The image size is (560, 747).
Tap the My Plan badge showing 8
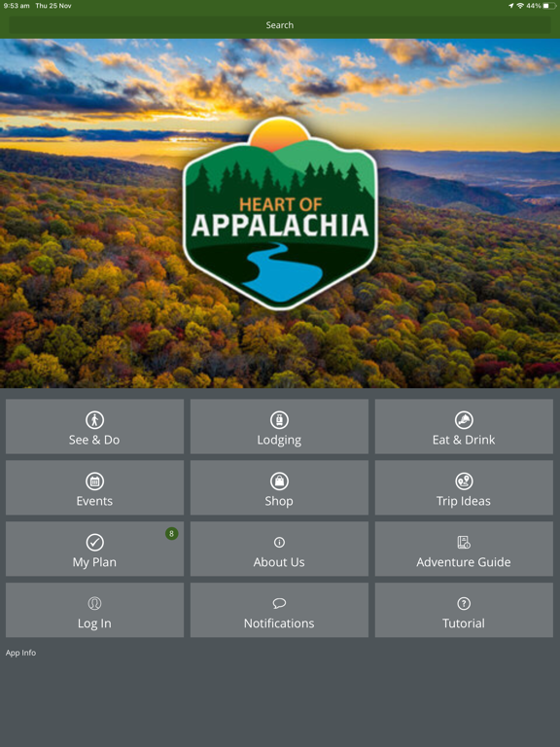click(x=171, y=534)
